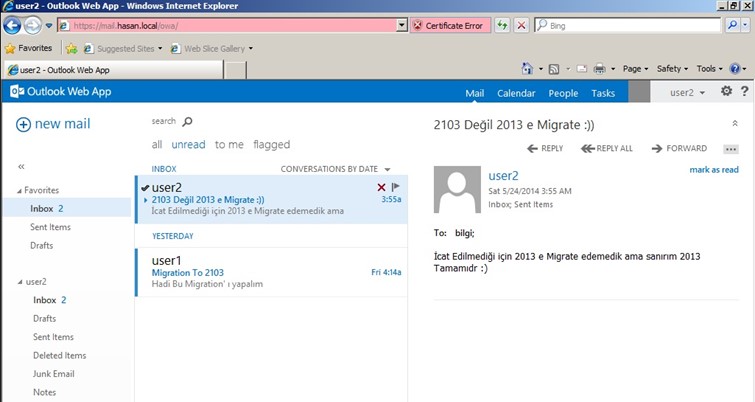The width and height of the screenshot is (755, 402).
Task: Click the IE Home icon
Action: point(527,69)
